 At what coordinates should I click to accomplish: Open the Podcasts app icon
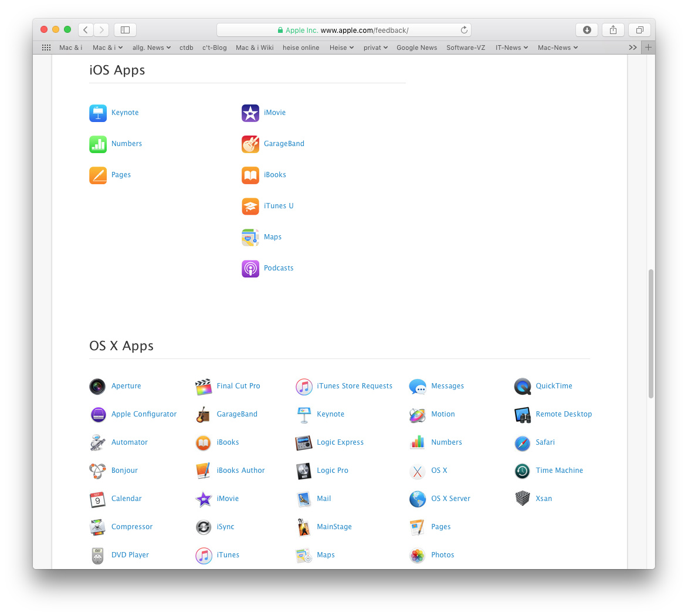tap(250, 268)
